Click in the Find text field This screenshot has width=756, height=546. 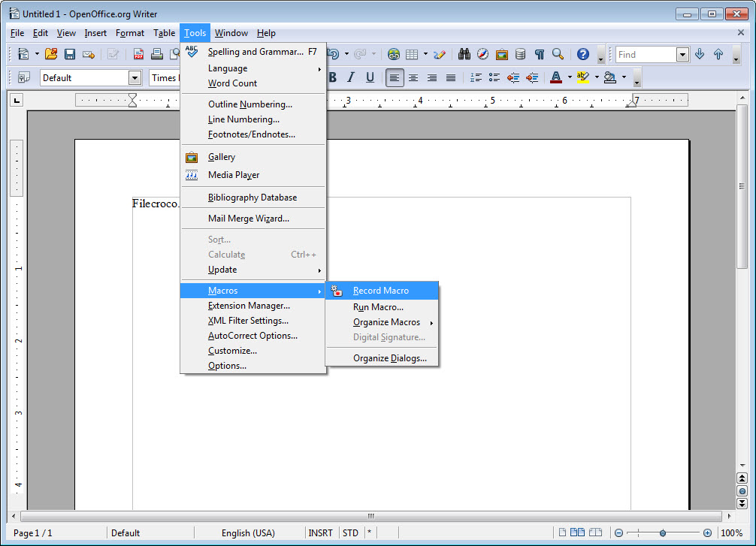click(x=646, y=55)
